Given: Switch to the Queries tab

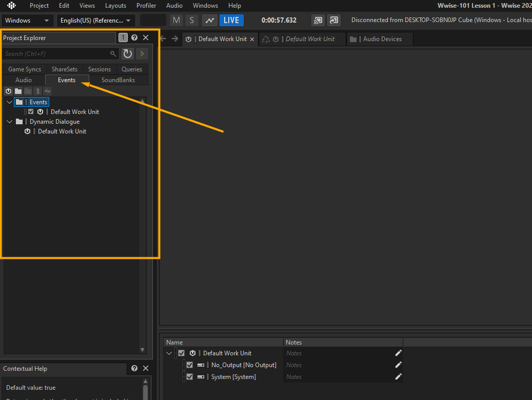Looking at the screenshot, I should (x=132, y=69).
